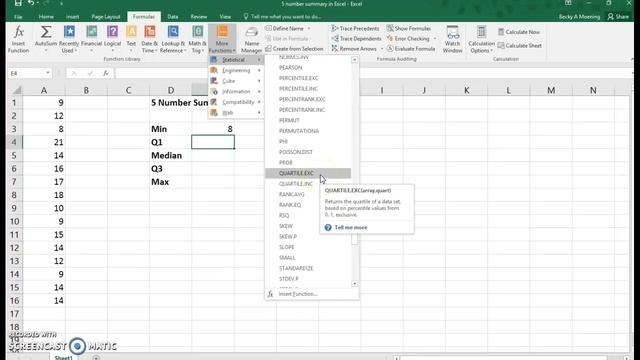
Task: Switch to the Review tab
Action: [199, 17]
